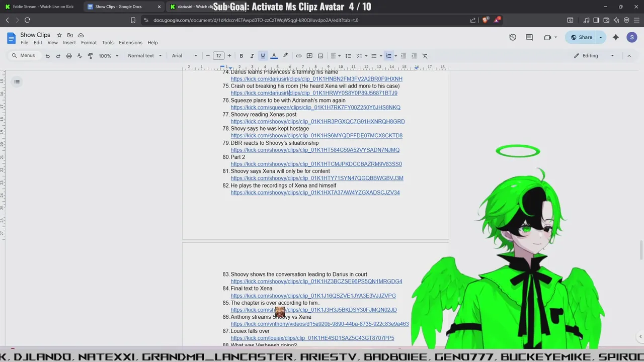Toggle bold formatting
The height and width of the screenshot is (362, 644).
242,56
